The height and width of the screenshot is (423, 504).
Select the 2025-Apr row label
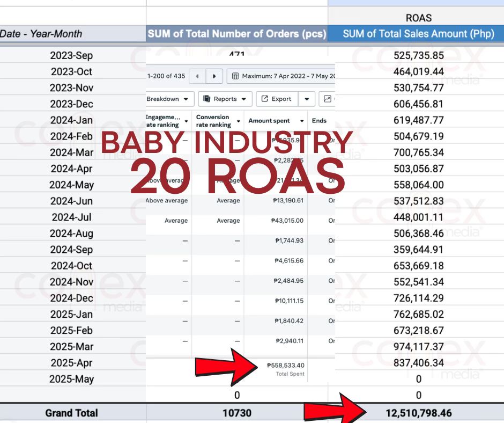pos(71,363)
